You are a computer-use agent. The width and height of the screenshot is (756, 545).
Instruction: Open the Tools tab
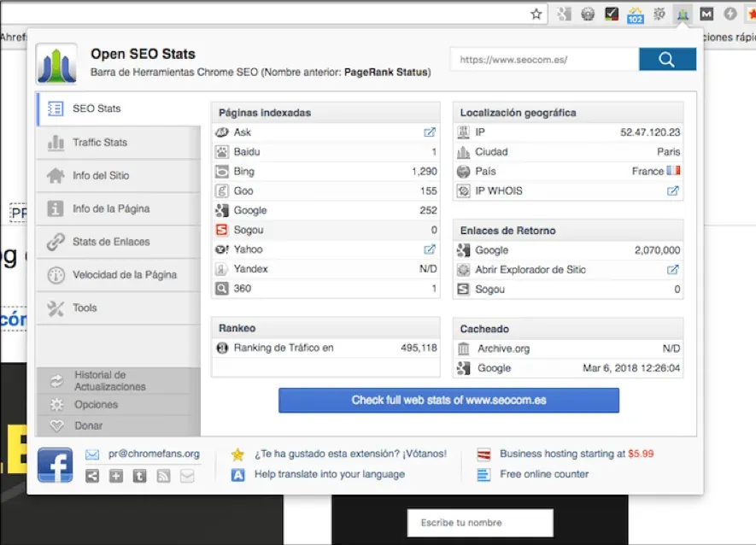[119, 308]
